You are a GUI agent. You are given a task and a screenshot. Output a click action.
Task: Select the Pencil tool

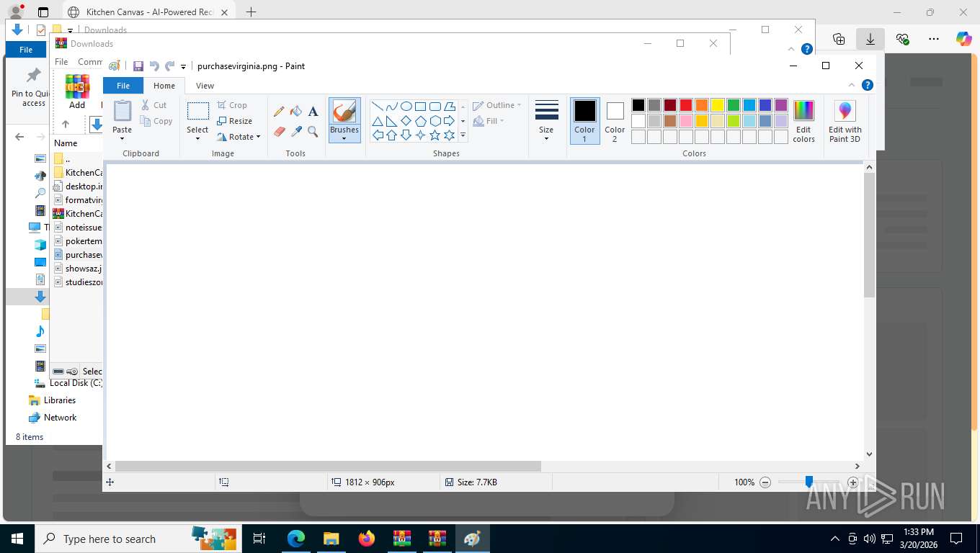click(x=279, y=111)
